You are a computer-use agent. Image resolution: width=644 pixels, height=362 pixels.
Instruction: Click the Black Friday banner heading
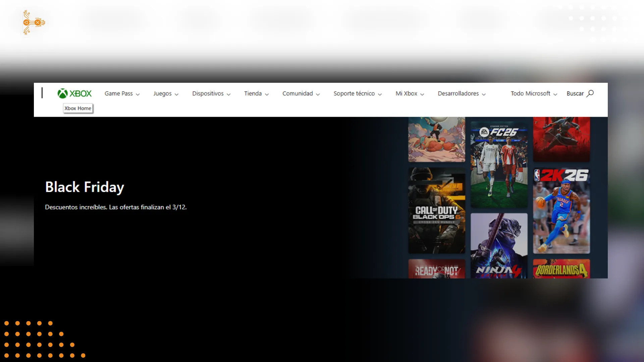pyautogui.click(x=85, y=187)
